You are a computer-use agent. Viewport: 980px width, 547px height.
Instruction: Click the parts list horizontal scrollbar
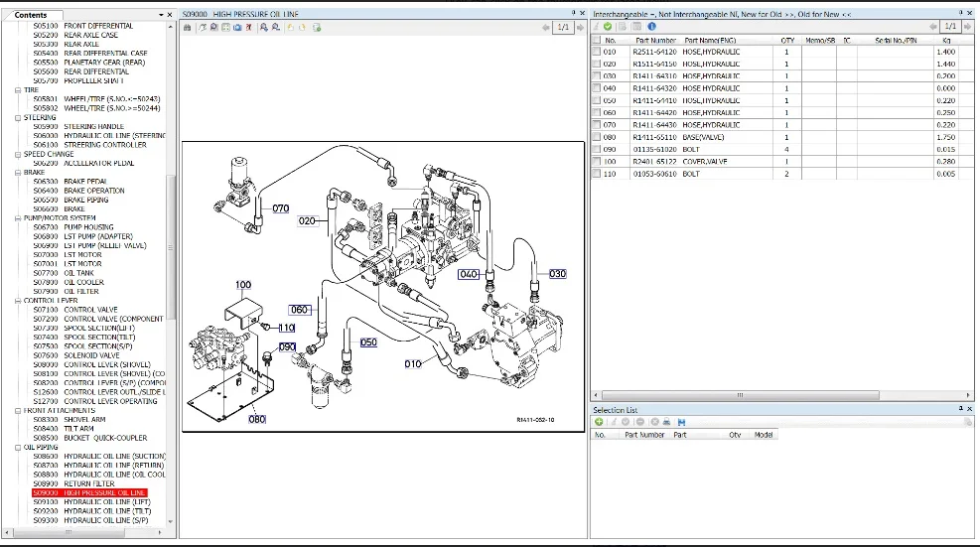740,395
